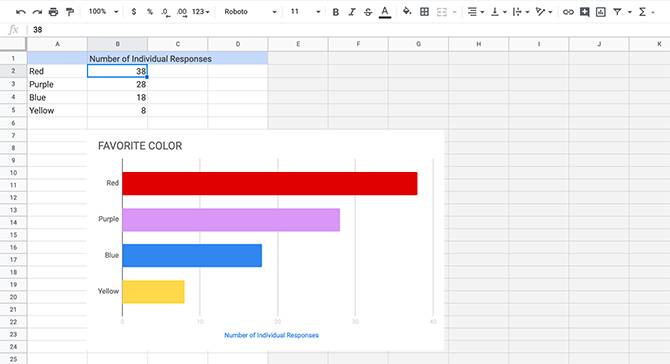Select column D header
This screenshot has height=364, width=670.
point(238,44)
